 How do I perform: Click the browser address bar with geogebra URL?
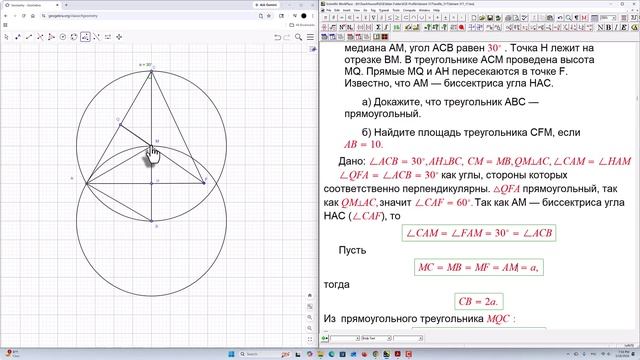click(x=151, y=16)
